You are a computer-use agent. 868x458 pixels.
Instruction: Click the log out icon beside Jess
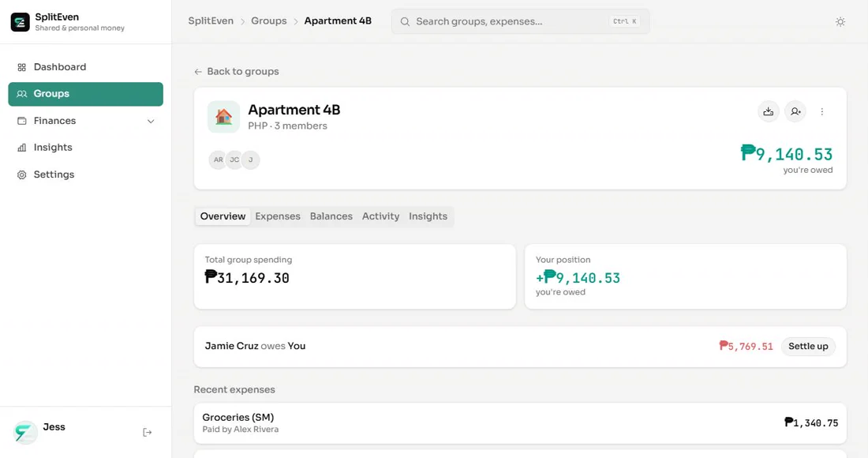pyautogui.click(x=148, y=433)
